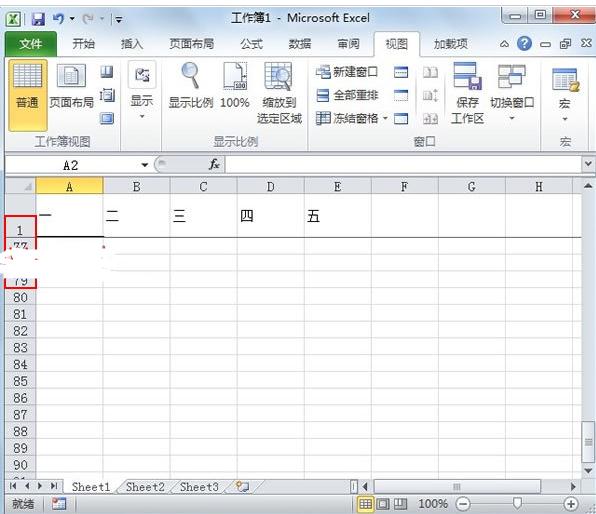The image size is (596, 514).
Task: Click 全部重排 (Arrange All)
Action: [347, 95]
